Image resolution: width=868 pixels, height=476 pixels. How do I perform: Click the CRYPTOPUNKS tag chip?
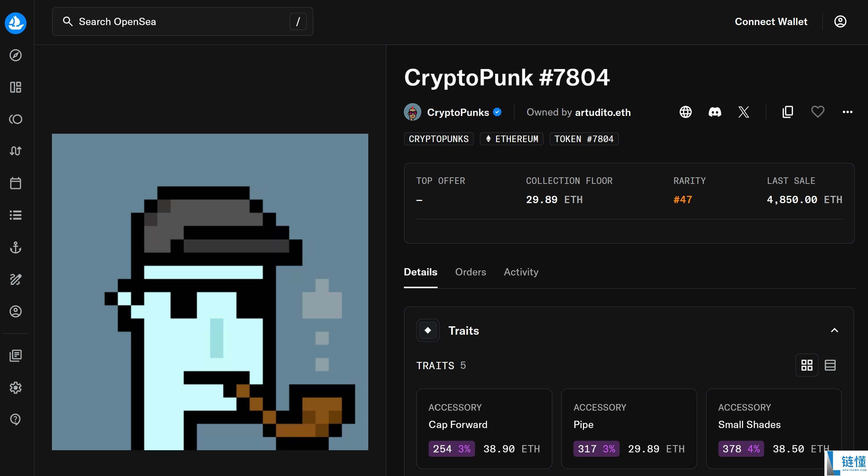point(439,139)
